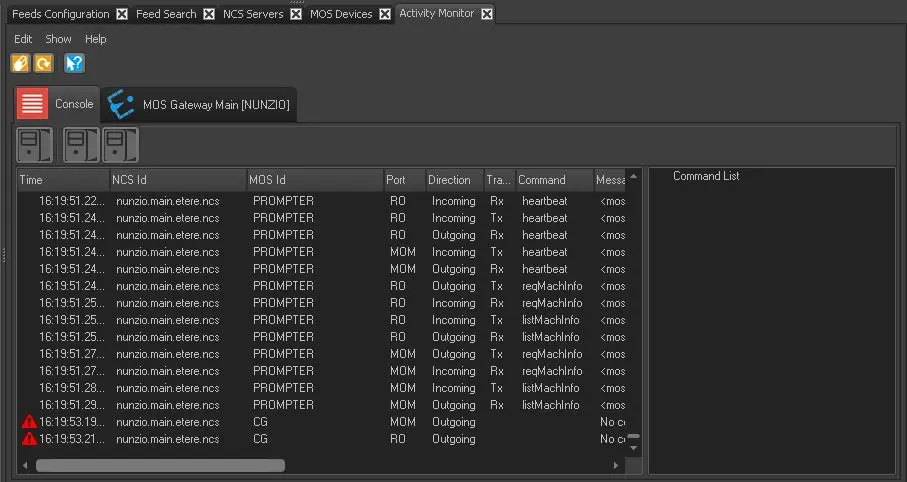This screenshot has height=482, width=907.
Task: Switch to the Feed Search tab
Action: pyautogui.click(x=166, y=14)
